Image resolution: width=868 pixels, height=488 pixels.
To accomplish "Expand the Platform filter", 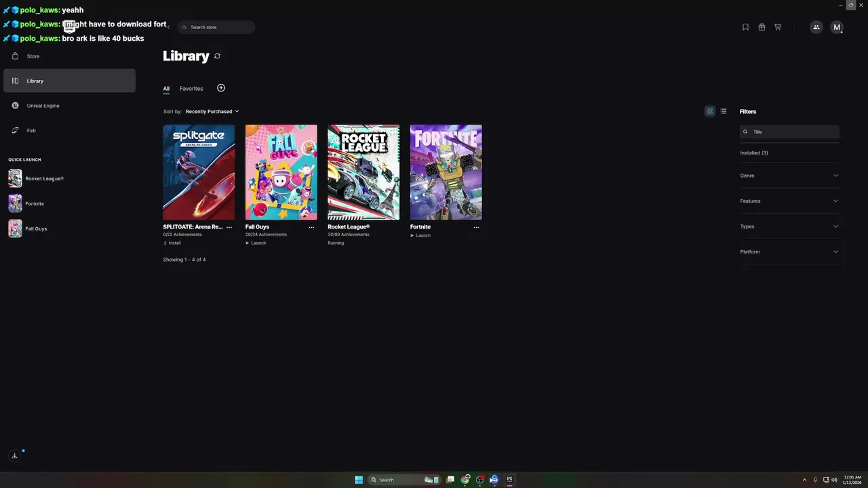I will click(789, 251).
